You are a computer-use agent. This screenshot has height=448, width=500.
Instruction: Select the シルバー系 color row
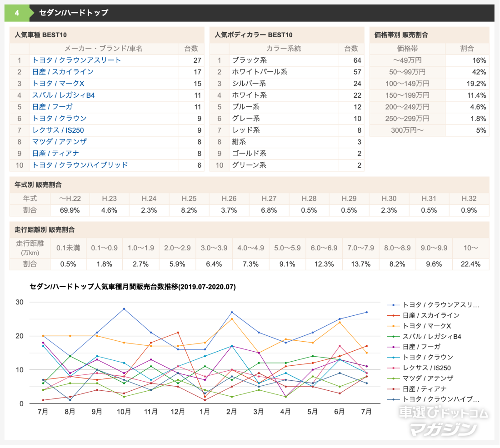(287, 84)
